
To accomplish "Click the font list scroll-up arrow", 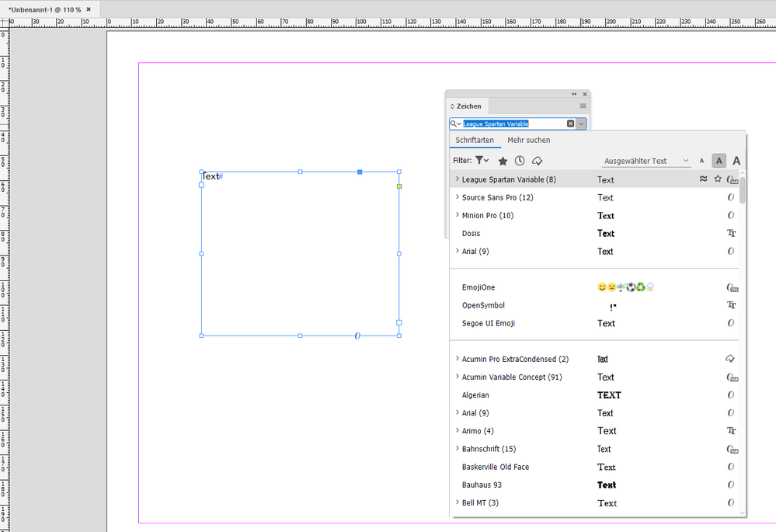I will 743,173.
